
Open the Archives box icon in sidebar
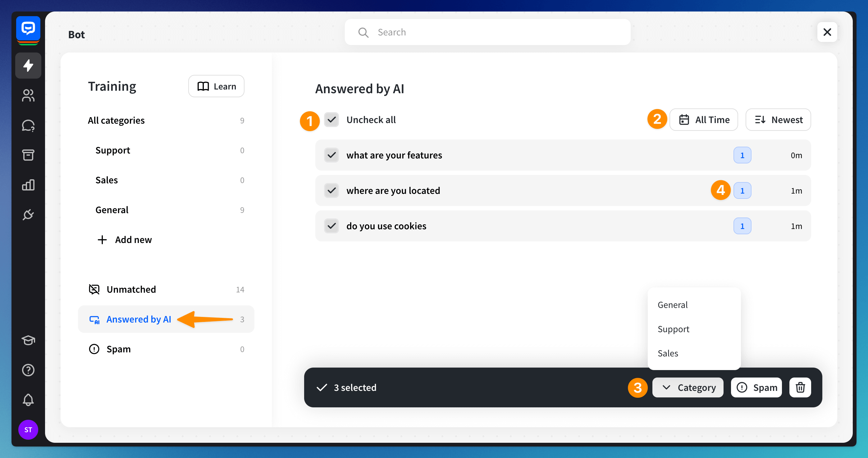28,155
